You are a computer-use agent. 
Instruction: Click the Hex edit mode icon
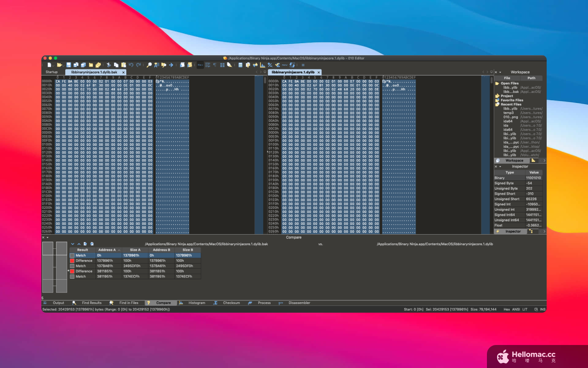click(x=200, y=65)
